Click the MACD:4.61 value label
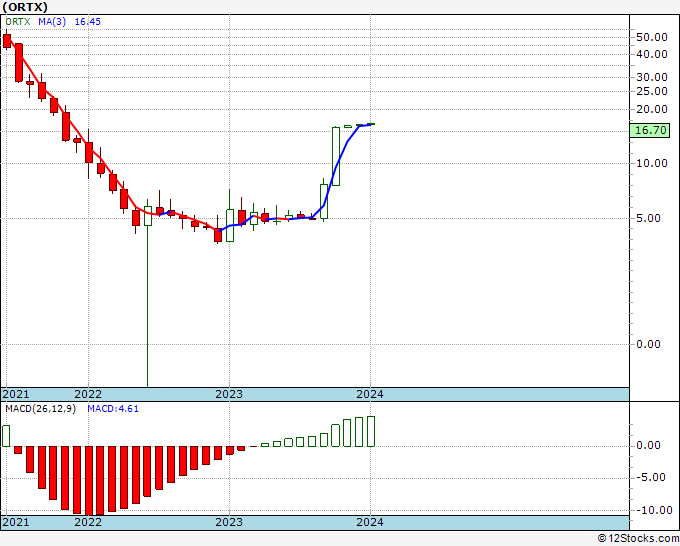 tap(113, 409)
